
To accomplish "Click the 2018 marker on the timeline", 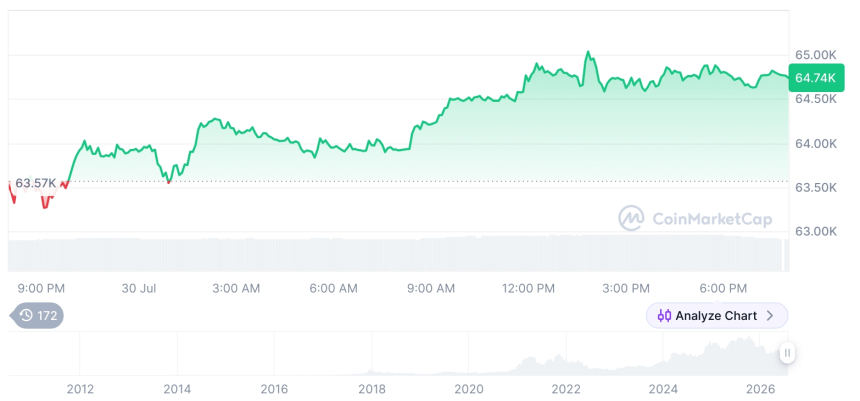I will point(371,389).
